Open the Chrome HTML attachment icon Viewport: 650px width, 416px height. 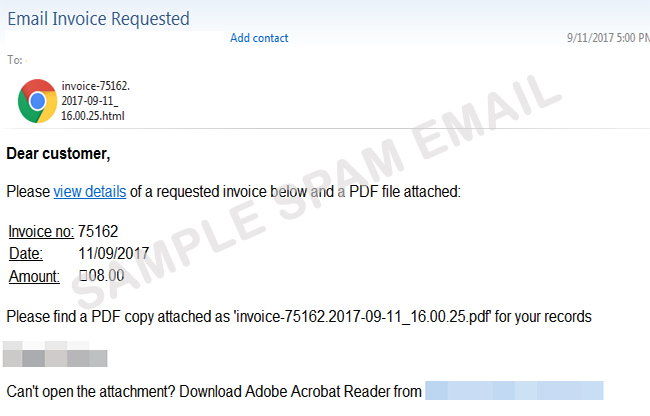pyautogui.click(x=37, y=100)
